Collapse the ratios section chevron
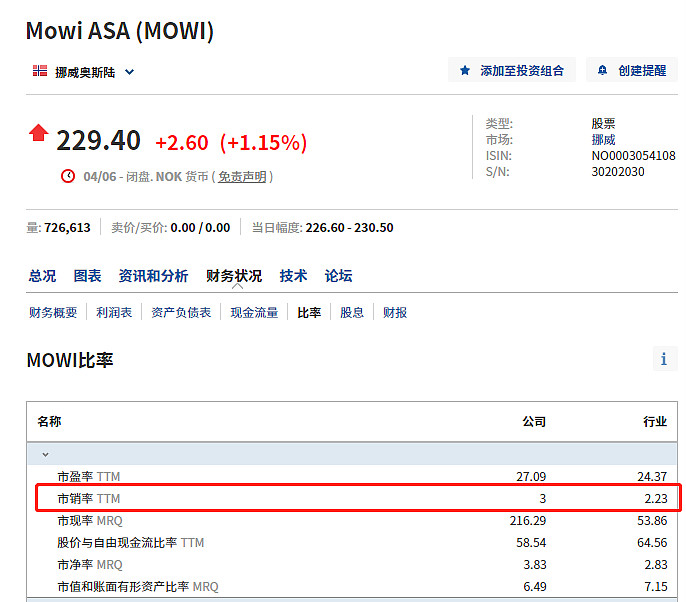Viewport: 686px width, 602px height. coord(46,455)
